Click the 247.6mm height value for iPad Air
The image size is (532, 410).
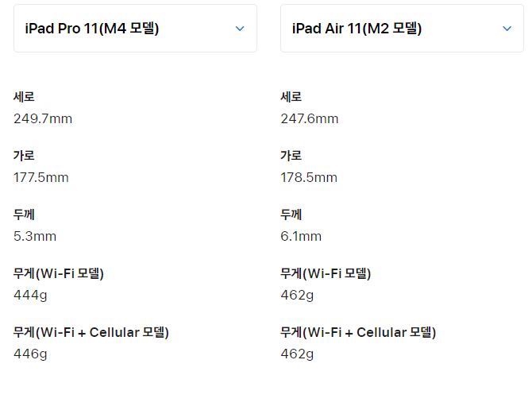(x=310, y=119)
